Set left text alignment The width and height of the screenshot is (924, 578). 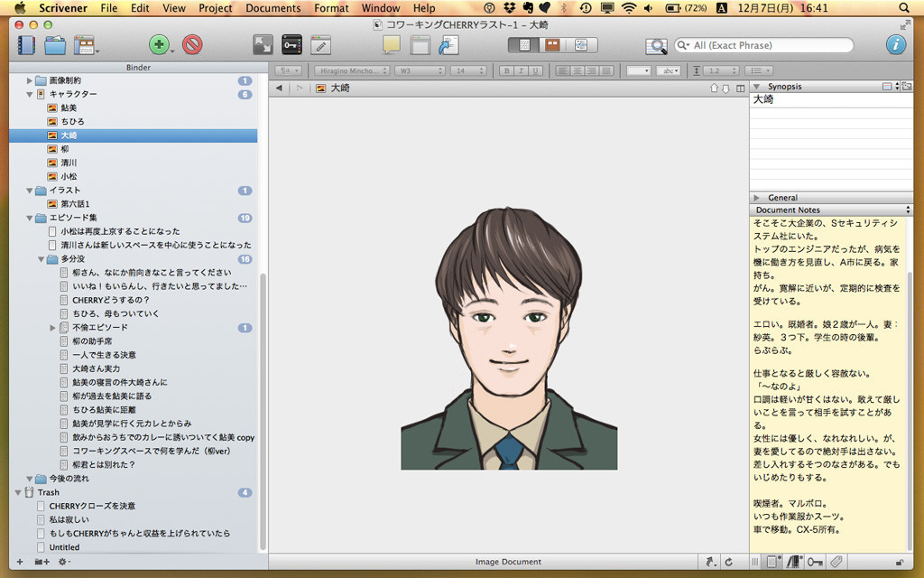click(x=563, y=70)
